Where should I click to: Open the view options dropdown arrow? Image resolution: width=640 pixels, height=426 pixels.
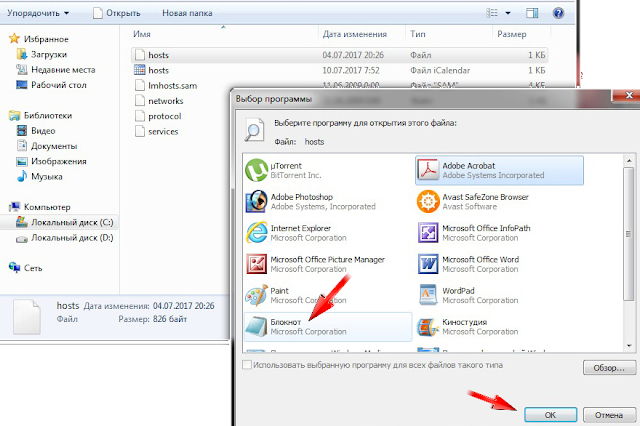(508, 13)
